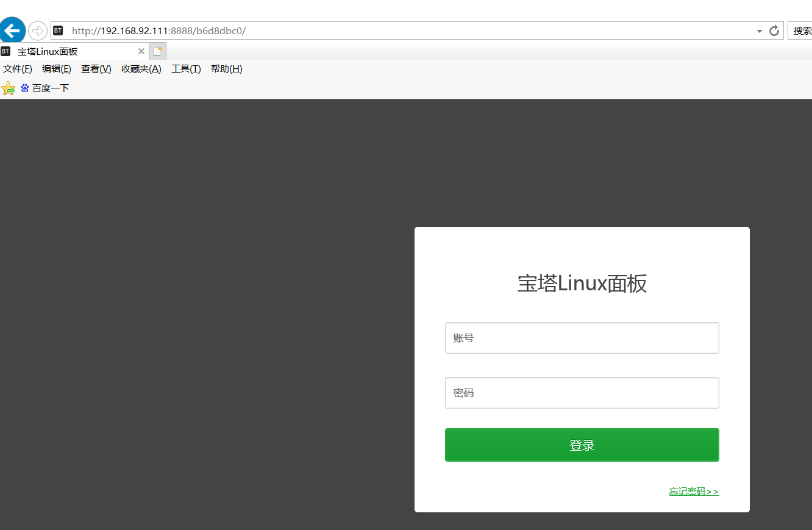Refresh the page with the reload icon
The width and height of the screenshot is (812, 530).
pos(774,30)
